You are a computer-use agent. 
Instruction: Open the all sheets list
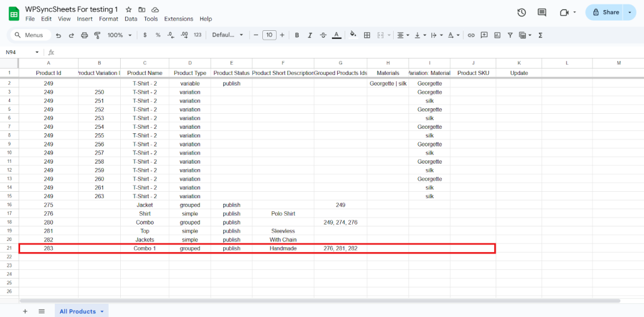tap(42, 311)
